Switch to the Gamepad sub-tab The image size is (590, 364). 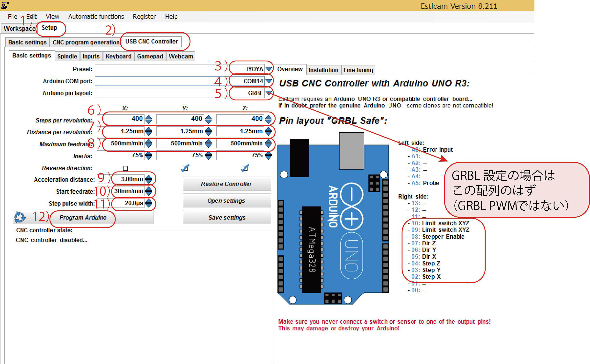click(x=150, y=56)
